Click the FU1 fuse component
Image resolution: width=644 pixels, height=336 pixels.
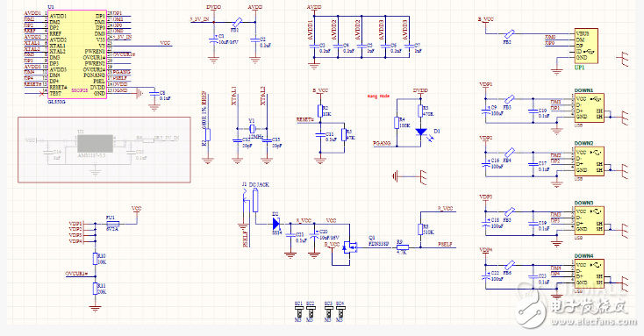(x=112, y=224)
